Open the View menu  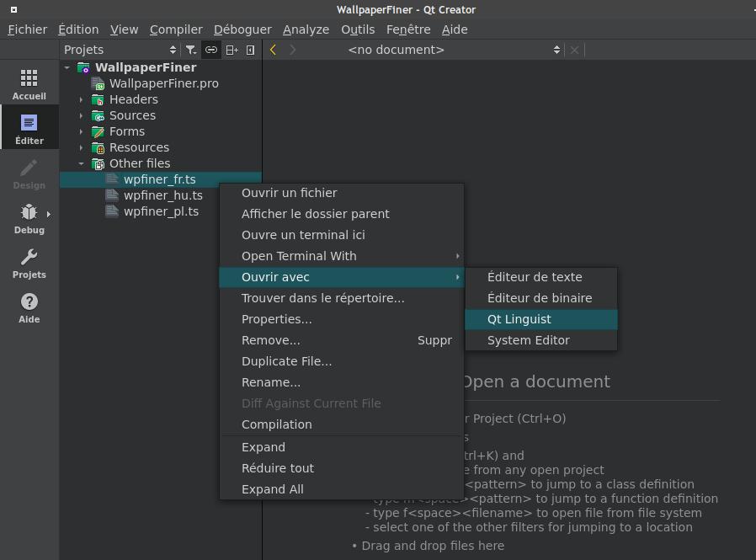[124, 29]
